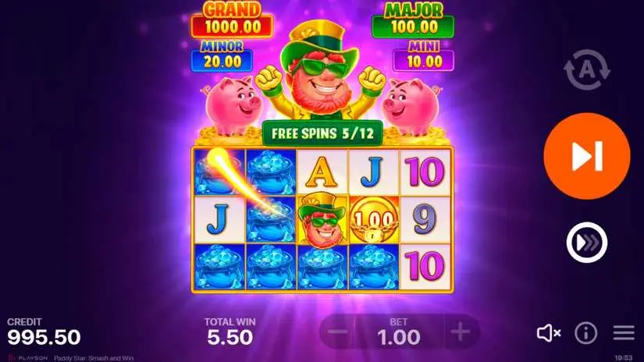Decrease bet with the minus button
The image size is (644, 362).
[x=337, y=332]
